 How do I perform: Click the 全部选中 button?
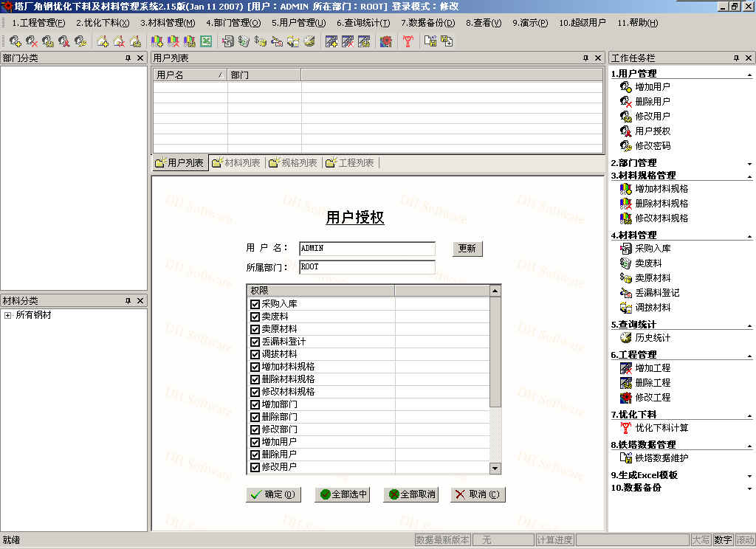click(343, 494)
